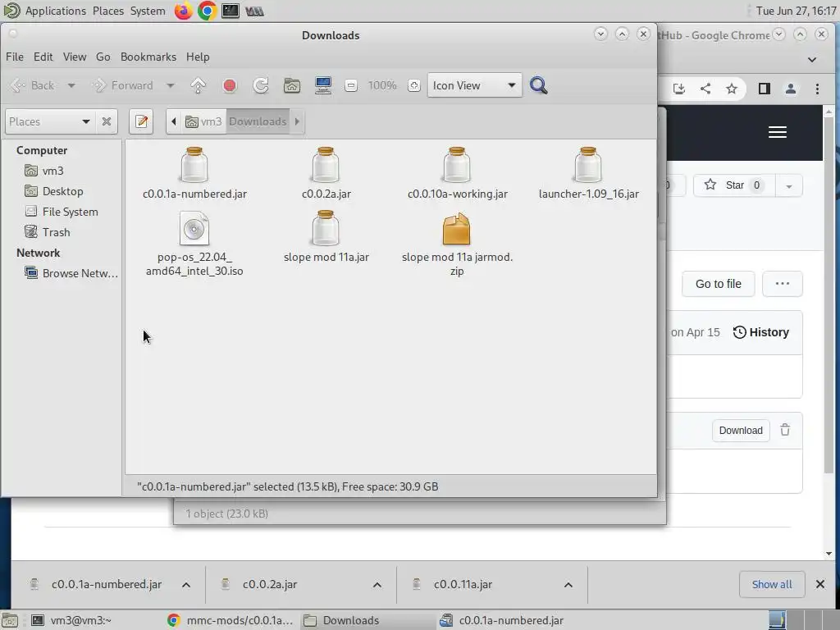Click the GitHub Download button

pyautogui.click(x=741, y=431)
